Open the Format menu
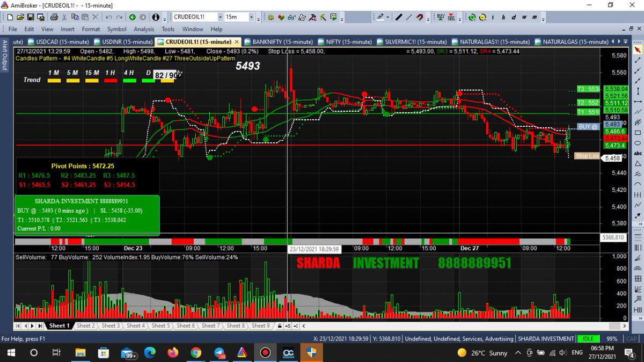This screenshot has width=644, height=362. [91, 29]
